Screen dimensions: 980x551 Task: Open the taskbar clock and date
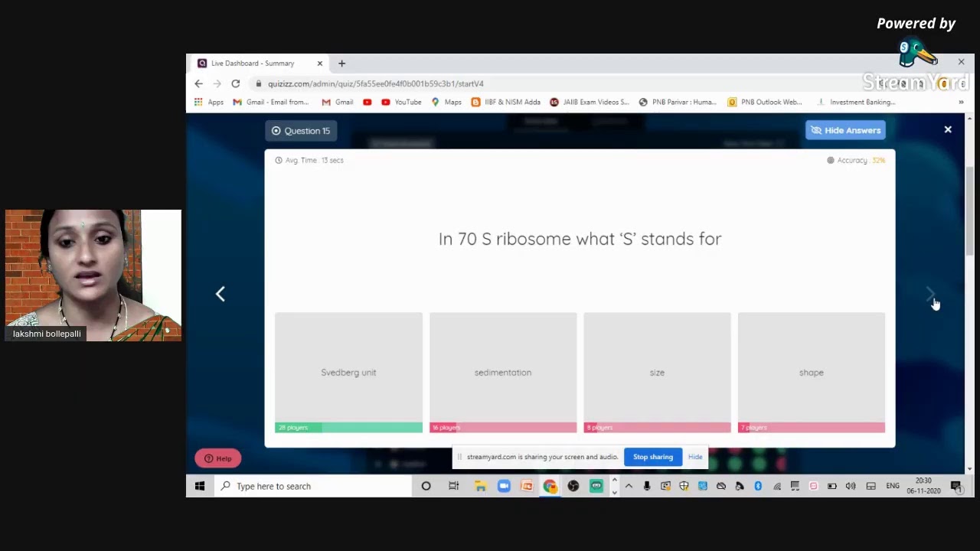[923, 486]
